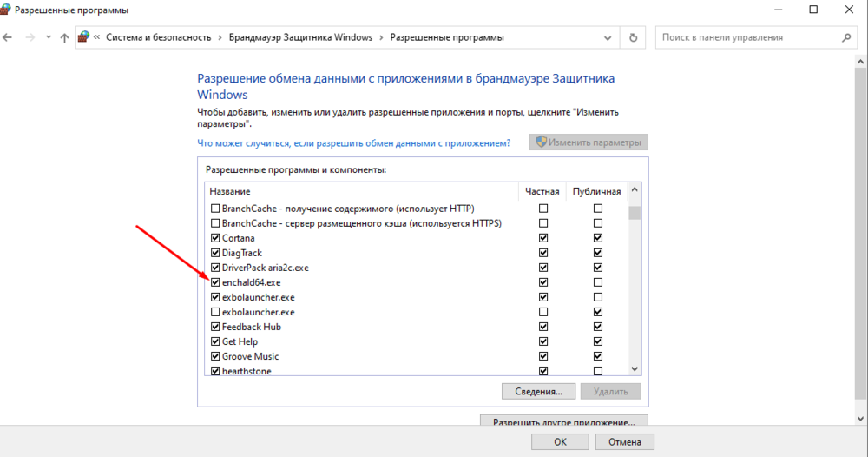Confirm with the OK button
Screen dimensions: 868x457
[560, 442]
